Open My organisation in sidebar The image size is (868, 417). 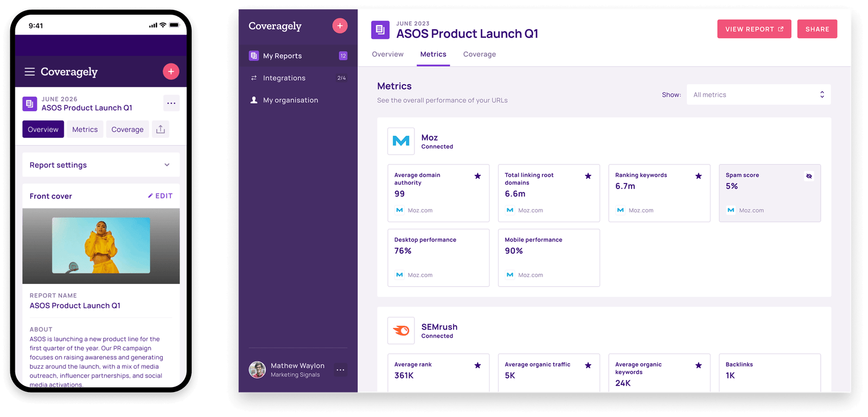[298, 100]
